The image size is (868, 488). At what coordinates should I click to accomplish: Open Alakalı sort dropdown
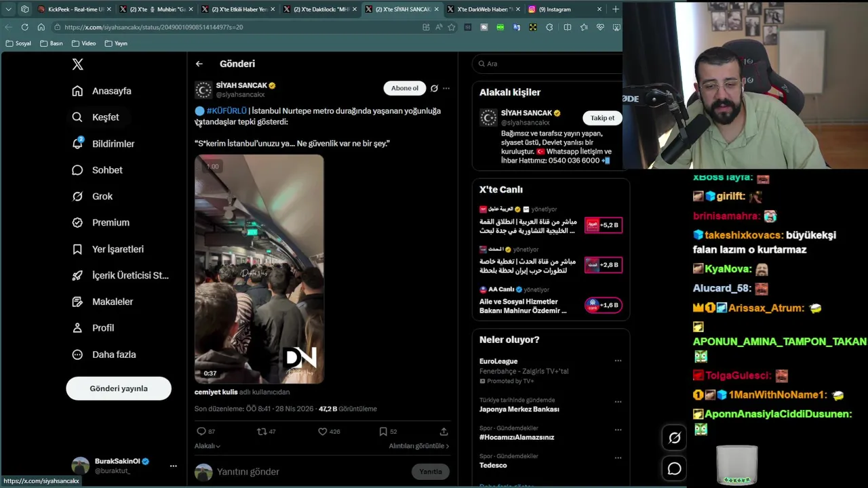(x=208, y=446)
